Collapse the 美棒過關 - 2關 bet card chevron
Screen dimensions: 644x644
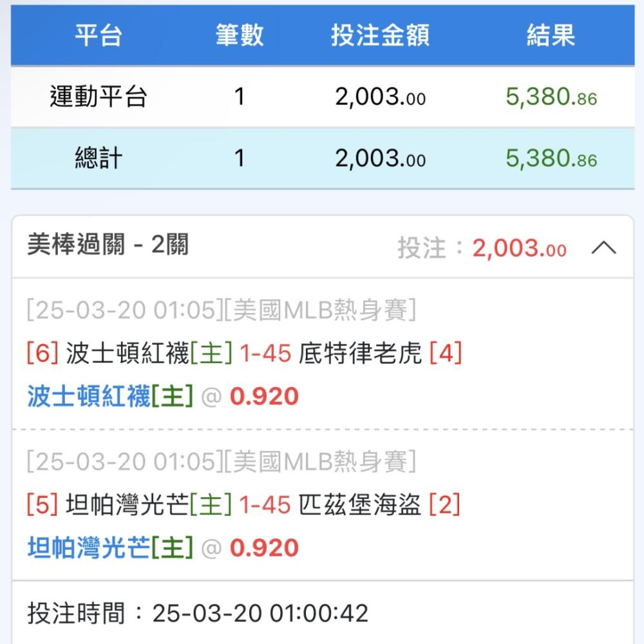click(603, 248)
